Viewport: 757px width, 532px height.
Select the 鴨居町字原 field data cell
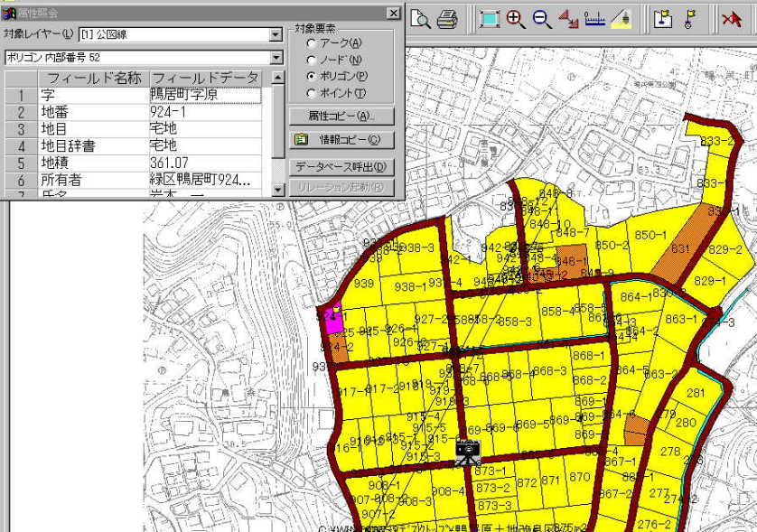pos(205,94)
